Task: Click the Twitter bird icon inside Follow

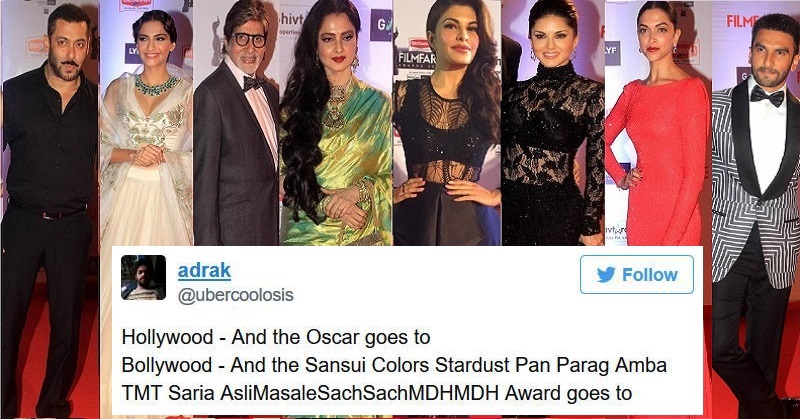Action: coord(606,275)
